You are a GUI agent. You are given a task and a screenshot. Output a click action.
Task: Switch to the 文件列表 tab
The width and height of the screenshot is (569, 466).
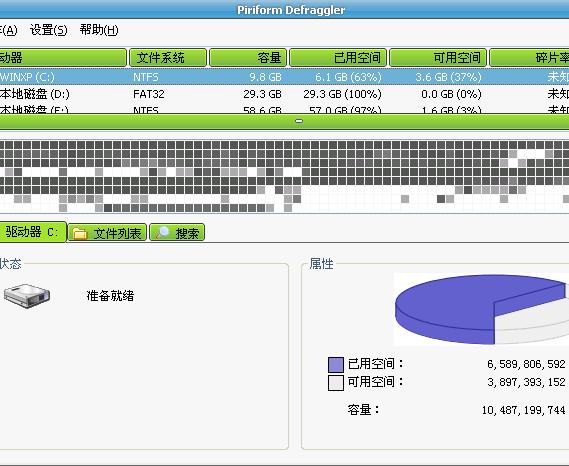point(107,233)
